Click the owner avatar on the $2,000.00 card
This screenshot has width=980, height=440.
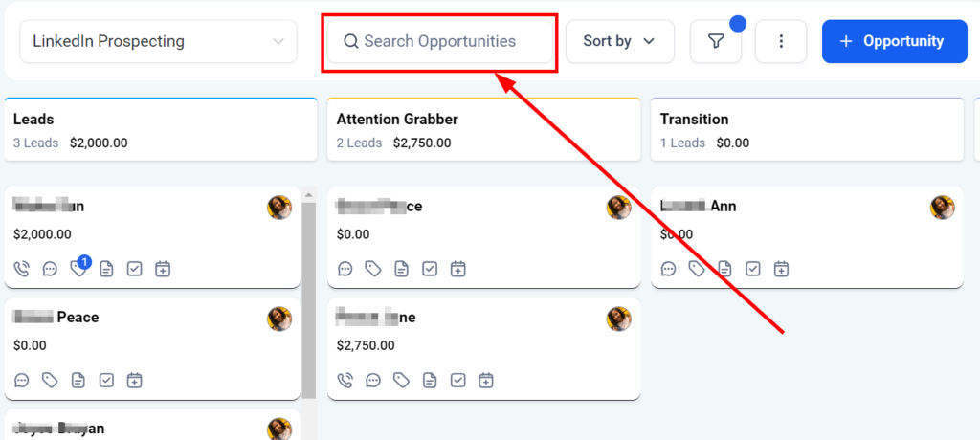tap(279, 208)
